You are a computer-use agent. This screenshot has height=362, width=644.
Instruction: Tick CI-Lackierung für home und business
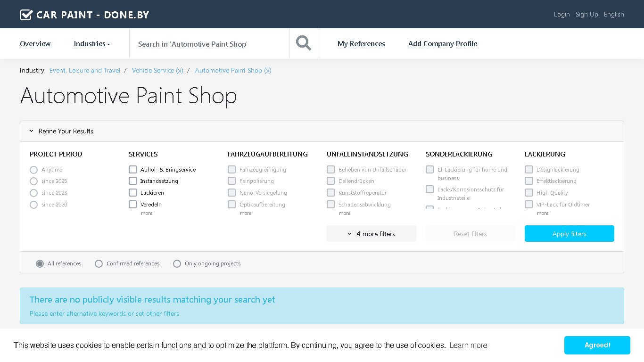click(430, 169)
